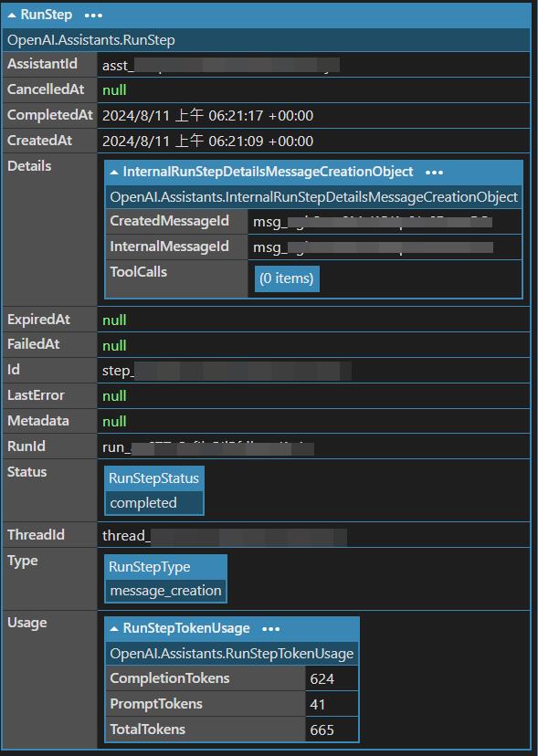Click the CreatedMessageId msg_ value
This screenshot has width=538, height=756.
click(373, 222)
